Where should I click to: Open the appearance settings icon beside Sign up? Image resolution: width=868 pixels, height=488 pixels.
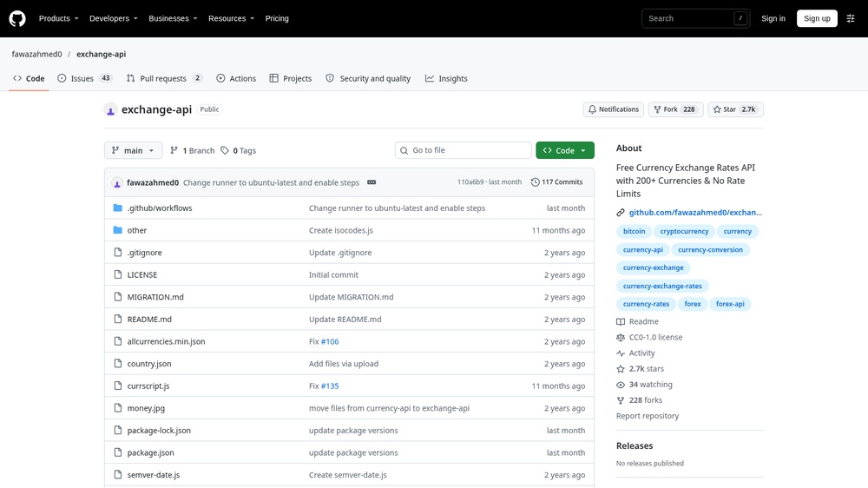click(851, 18)
